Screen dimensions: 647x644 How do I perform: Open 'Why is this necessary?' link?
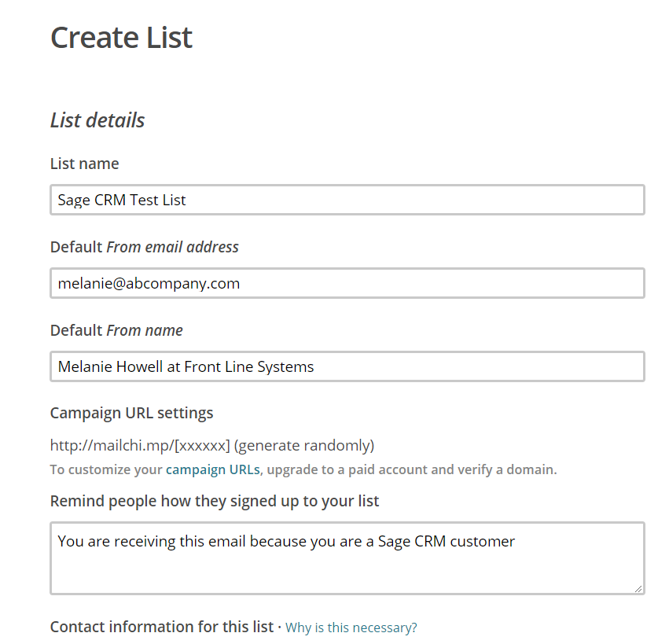[351, 627]
